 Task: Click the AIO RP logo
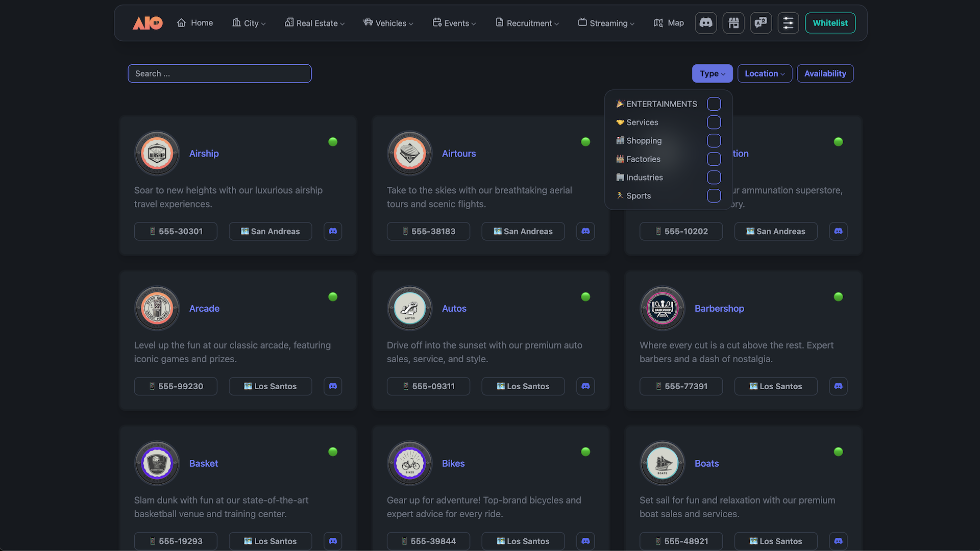coord(148,23)
